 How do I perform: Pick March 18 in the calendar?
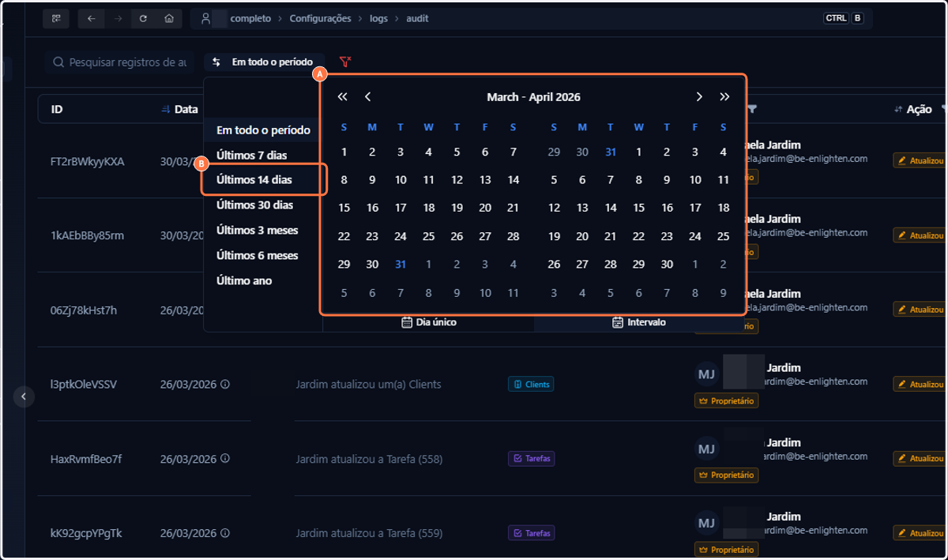(428, 209)
